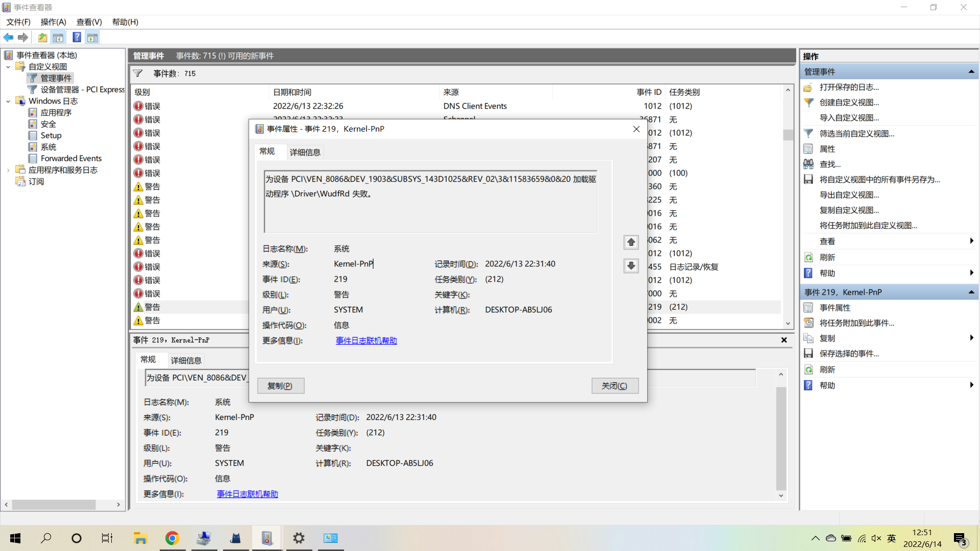The width and height of the screenshot is (980, 551).
Task: Open the 事件日志联机帮助 link in dialog
Action: click(366, 340)
